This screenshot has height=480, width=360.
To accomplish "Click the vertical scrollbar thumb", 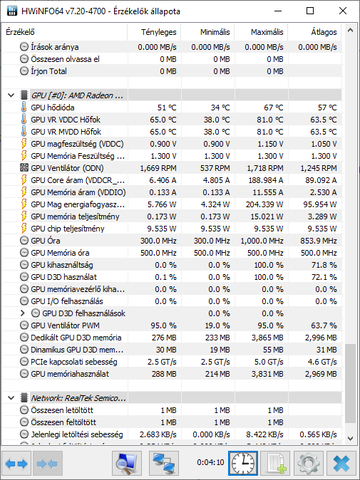I will coord(350,384).
